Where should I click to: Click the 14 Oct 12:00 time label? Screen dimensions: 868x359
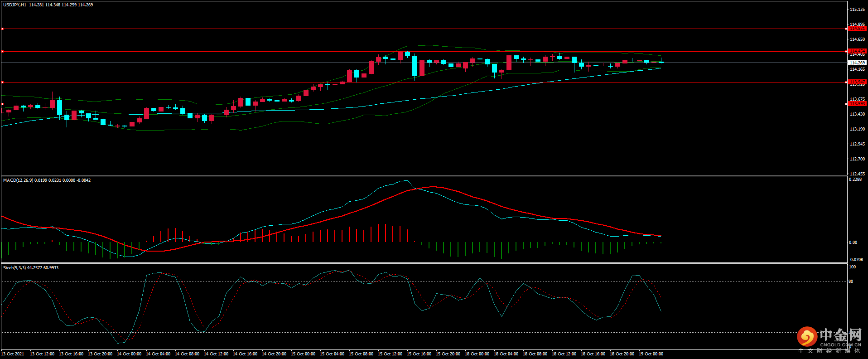[216, 354]
